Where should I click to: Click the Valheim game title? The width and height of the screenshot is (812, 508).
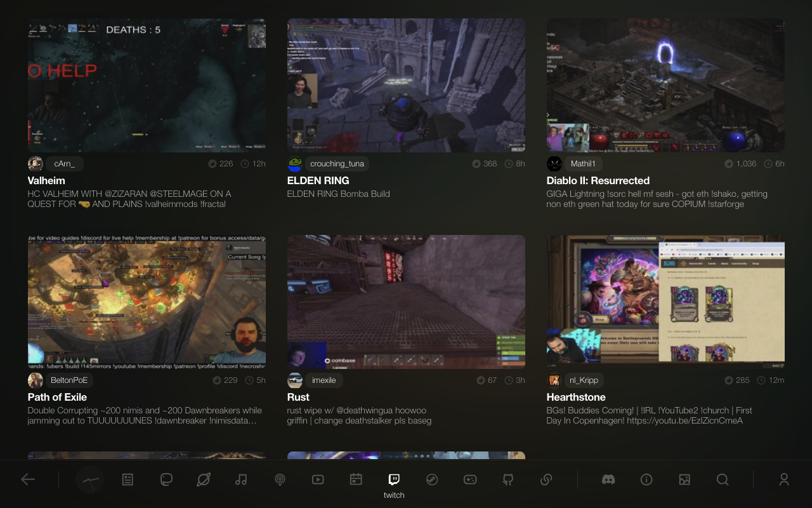[46, 180]
